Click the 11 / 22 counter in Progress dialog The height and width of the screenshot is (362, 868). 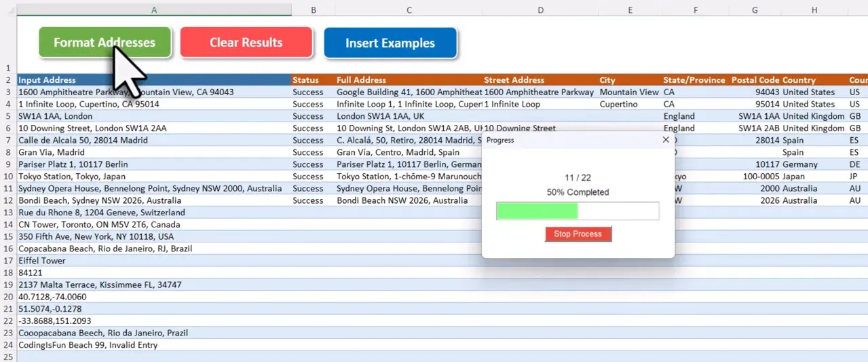578,178
